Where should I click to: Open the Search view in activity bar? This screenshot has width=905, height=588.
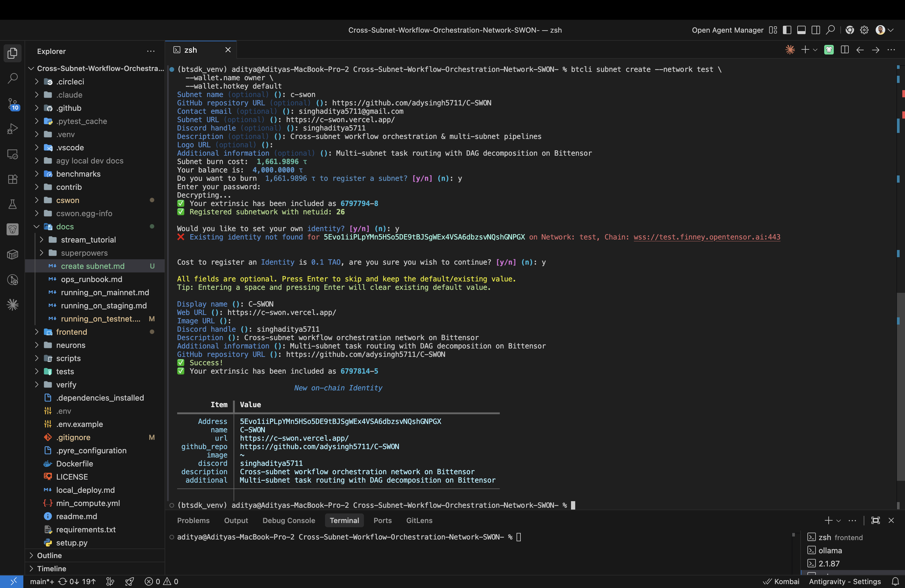coord(13,79)
